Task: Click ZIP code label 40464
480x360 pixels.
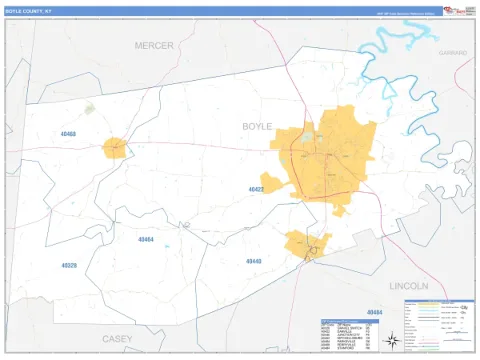Action: (x=146, y=239)
